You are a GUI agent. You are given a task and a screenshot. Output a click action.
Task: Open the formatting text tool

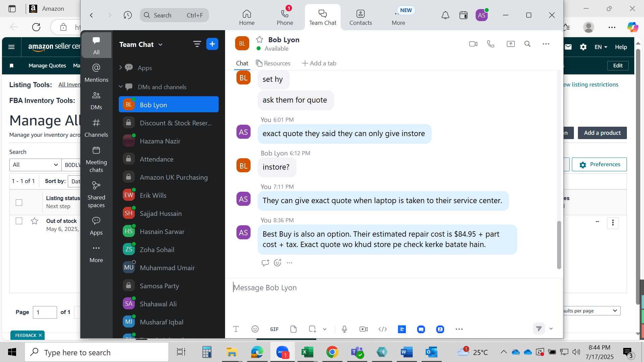coord(236,329)
